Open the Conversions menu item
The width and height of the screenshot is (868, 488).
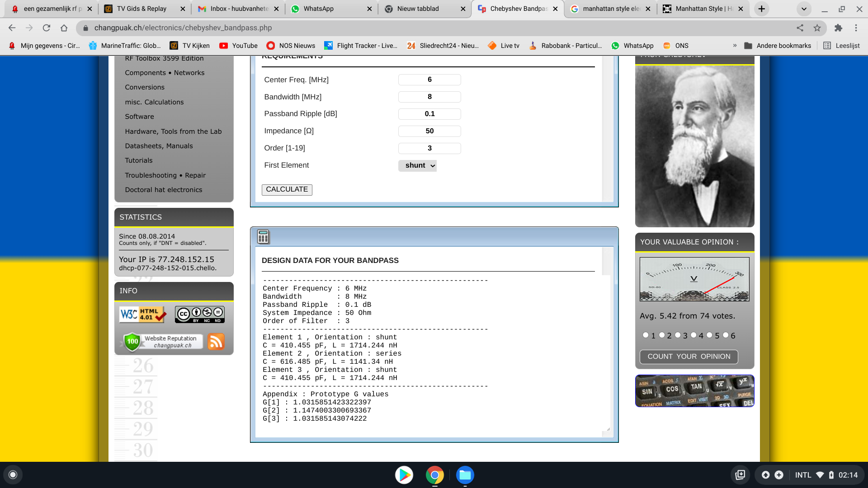click(x=145, y=87)
